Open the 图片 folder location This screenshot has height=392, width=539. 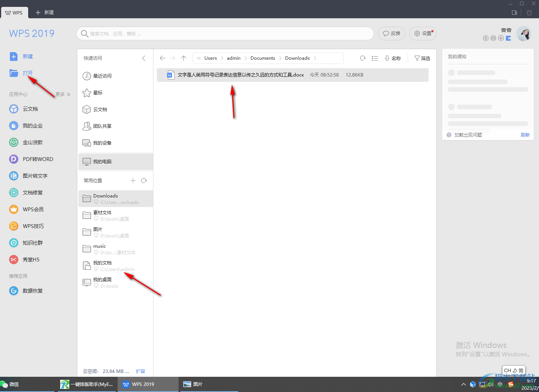coord(116,232)
